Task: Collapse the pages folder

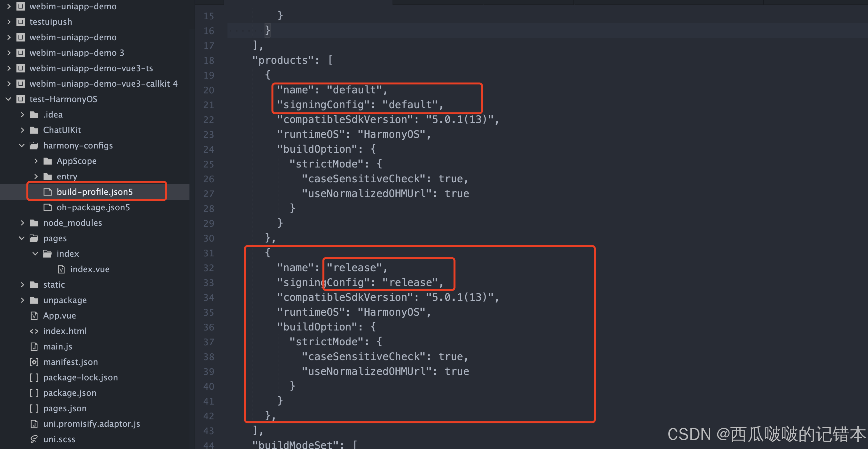Action: [22, 238]
